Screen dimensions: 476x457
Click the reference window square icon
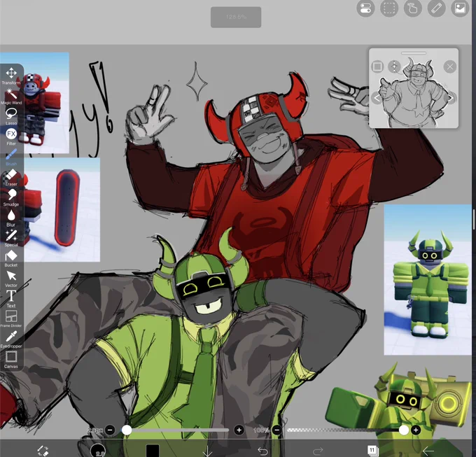pos(377,66)
